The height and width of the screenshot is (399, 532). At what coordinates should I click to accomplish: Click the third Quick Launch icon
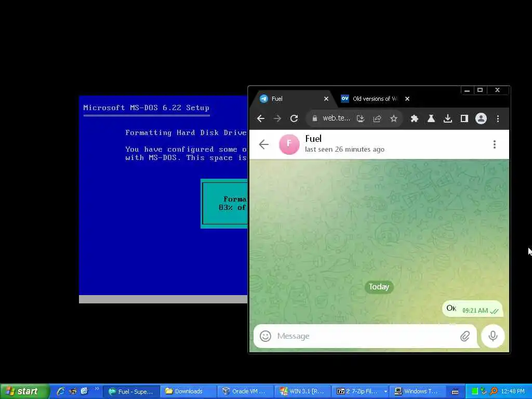tap(84, 391)
